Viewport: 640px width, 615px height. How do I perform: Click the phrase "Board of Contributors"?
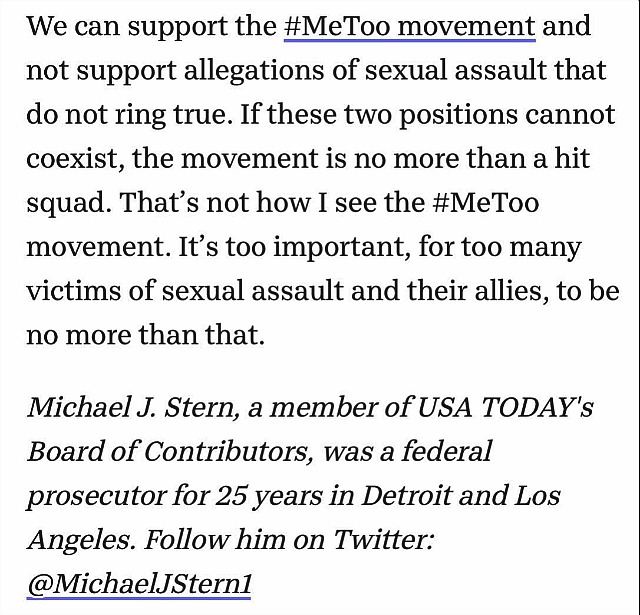(167, 451)
